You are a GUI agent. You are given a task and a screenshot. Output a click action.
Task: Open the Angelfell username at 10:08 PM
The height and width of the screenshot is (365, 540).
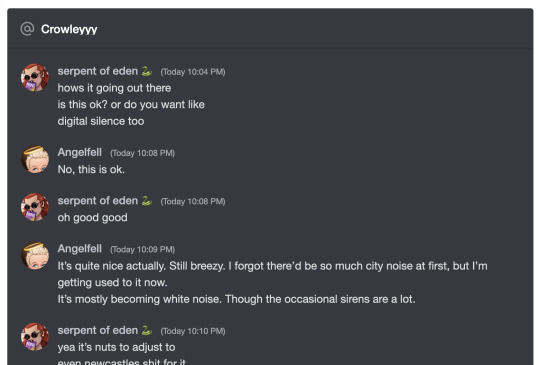(80, 152)
